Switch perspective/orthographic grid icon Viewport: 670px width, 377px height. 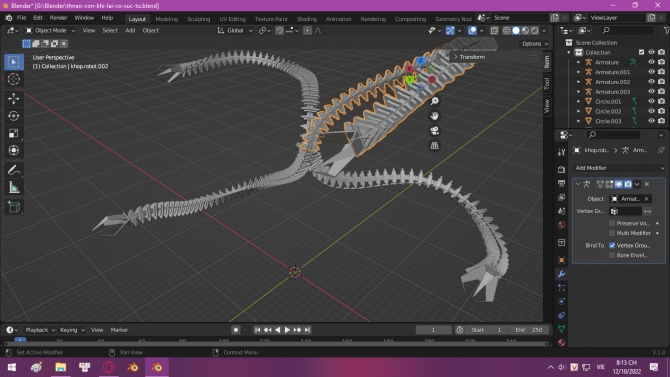pyautogui.click(x=435, y=146)
